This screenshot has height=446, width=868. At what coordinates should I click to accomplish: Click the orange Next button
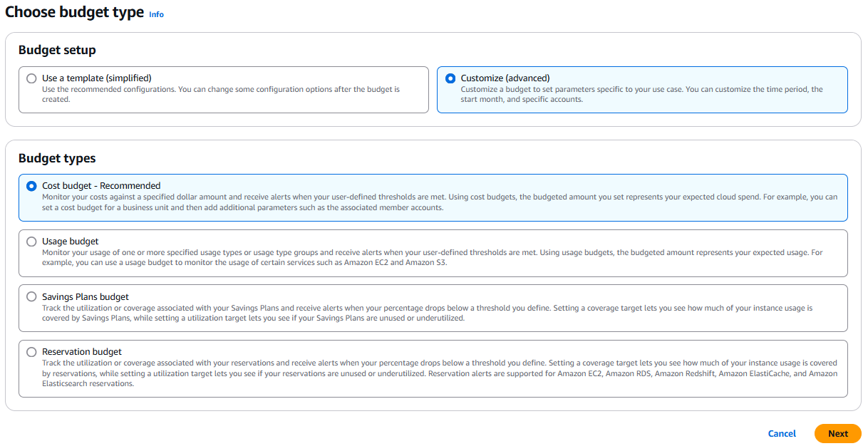pos(838,434)
